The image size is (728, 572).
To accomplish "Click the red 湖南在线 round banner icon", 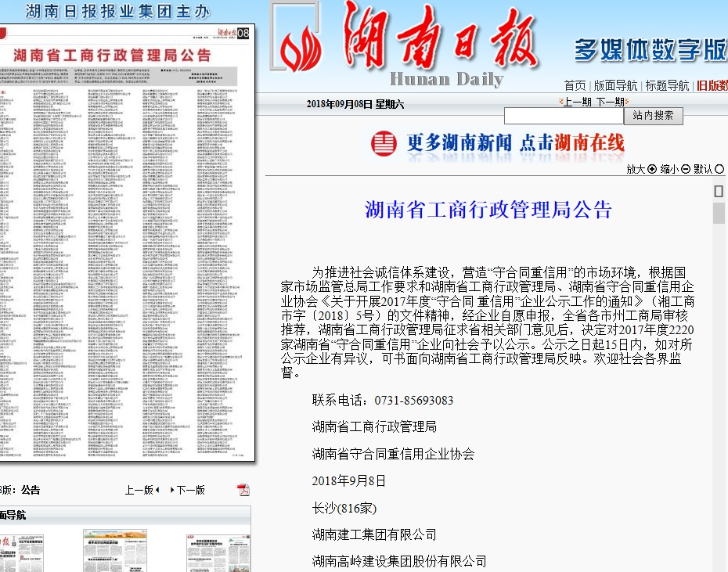I will (x=384, y=143).
